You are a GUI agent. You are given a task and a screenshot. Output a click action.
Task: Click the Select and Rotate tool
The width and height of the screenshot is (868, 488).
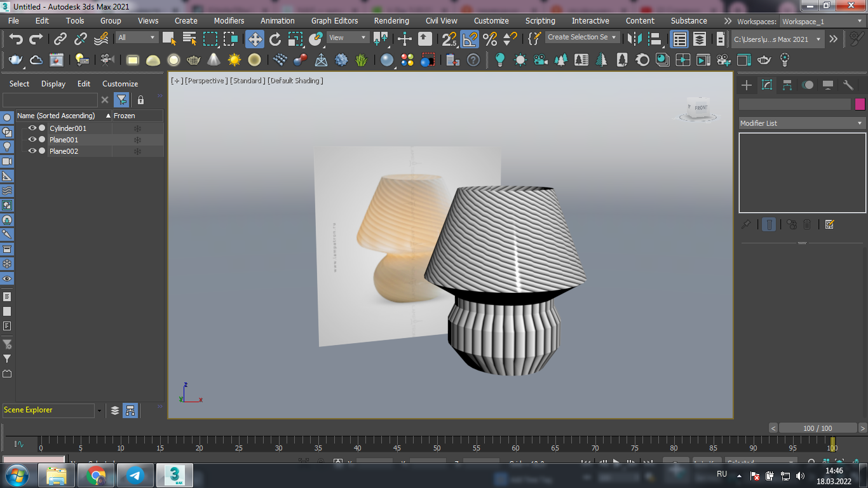coord(275,39)
